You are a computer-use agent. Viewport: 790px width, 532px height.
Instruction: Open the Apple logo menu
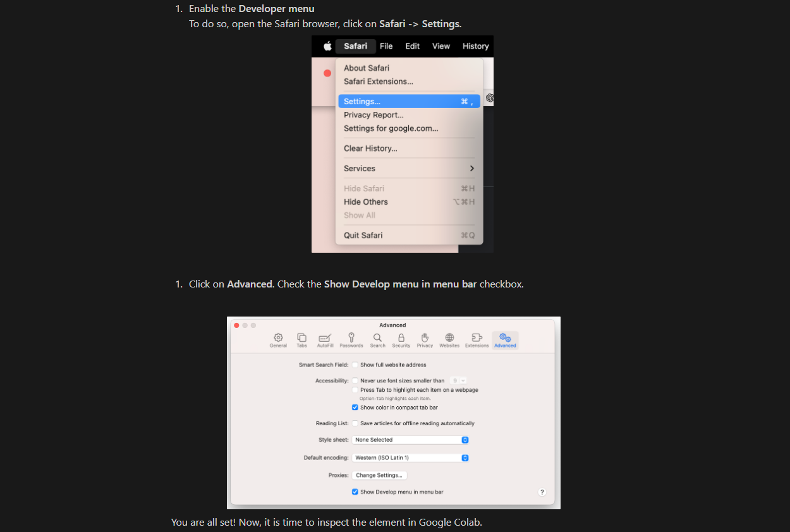click(x=327, y=46)
